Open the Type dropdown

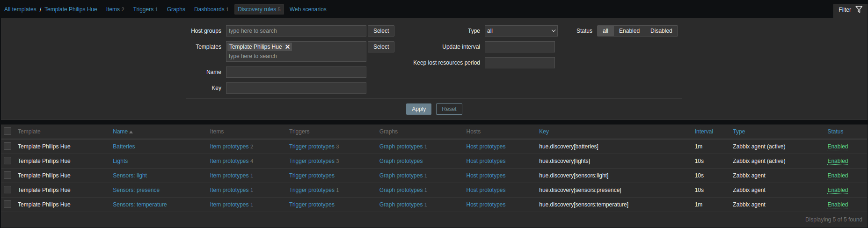click(521, 31)
